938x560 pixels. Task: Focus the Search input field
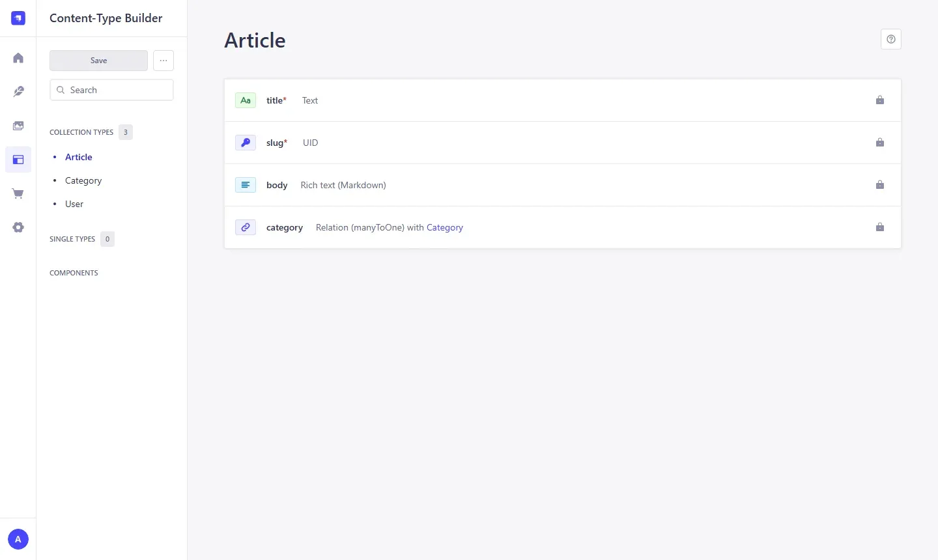[111, 90]
